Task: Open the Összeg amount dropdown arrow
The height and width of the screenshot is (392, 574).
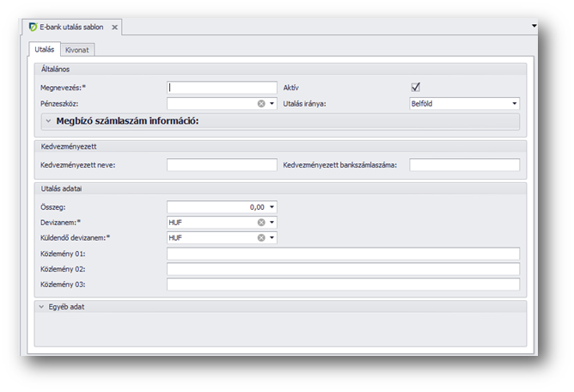Action: click(x=272, y=206)
